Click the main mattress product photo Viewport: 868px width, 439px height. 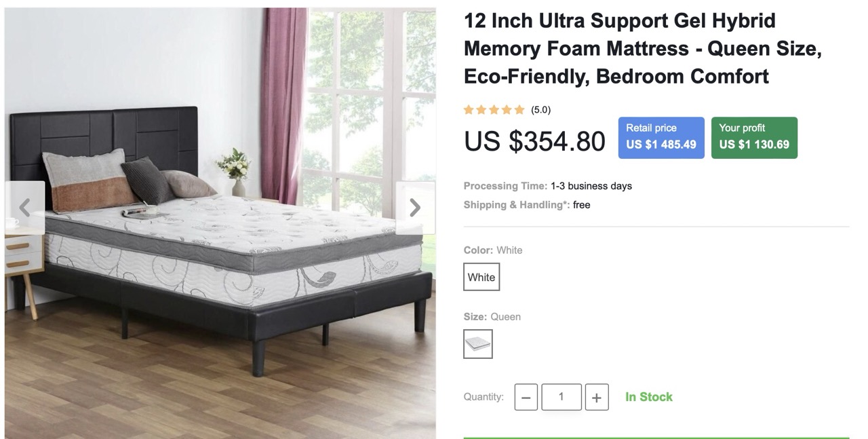[x=220, y=223]
